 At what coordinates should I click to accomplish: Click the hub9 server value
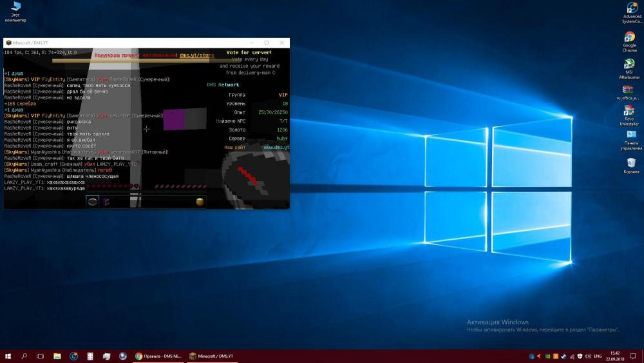[282, 139]
